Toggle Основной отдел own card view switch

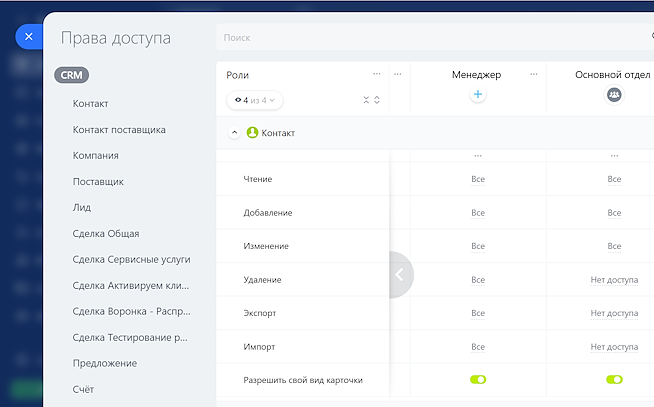[614, 379]
